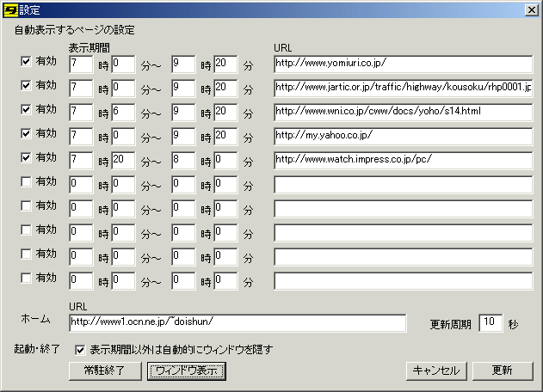Screen dimensions: 543x392
Task: Disable 有効 checkbox for the yomiuri.co.jp row
Action: click(x=26, y=62)
